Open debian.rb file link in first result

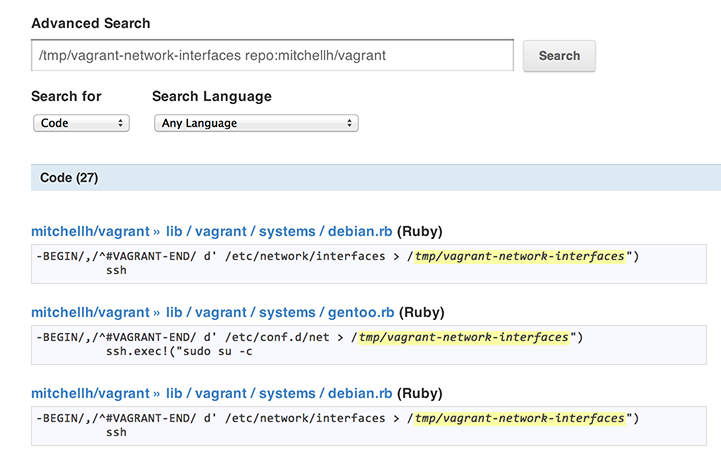pyautogui.click(x=360, y=231)
